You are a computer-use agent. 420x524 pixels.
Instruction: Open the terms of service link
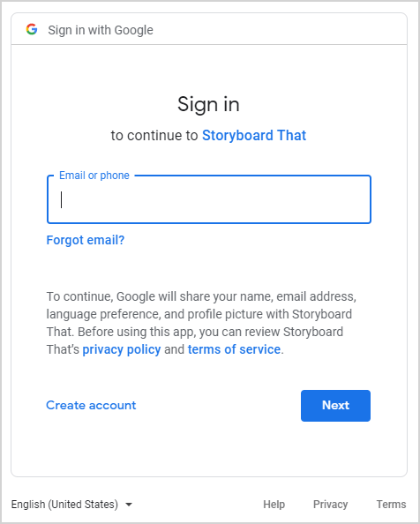[234, 349]
